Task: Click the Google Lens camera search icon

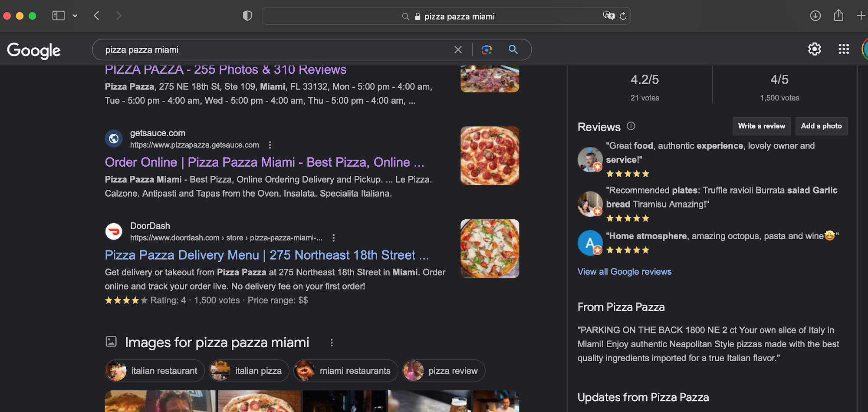Action: click(x=487, y=50)
